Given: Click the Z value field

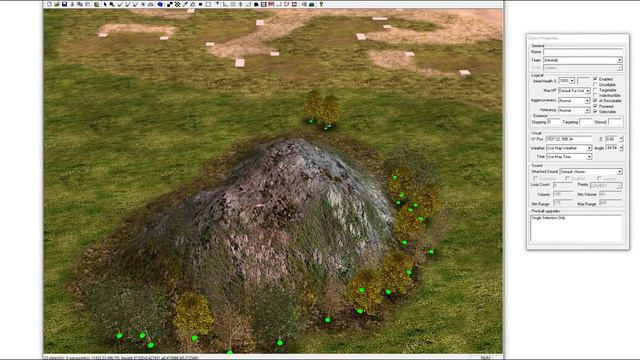Looking at the screenshot, I should pyautogui.click(x=611, y=139).
